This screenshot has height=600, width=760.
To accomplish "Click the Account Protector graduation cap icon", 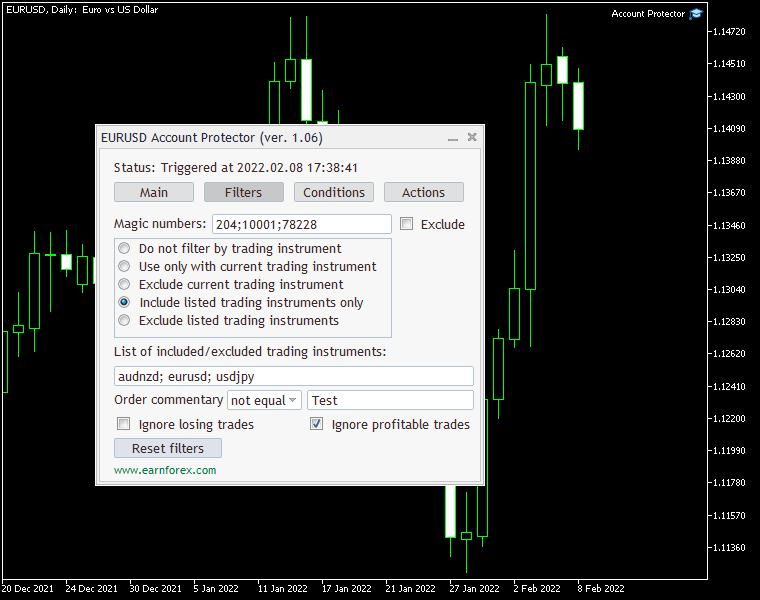I will point(696,14).
